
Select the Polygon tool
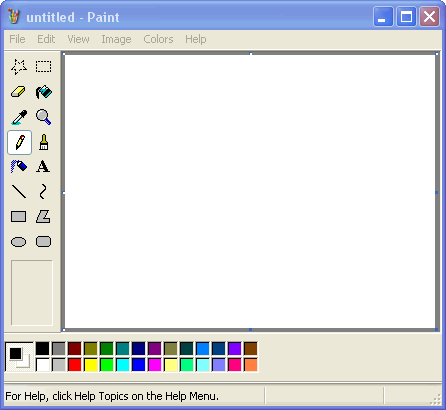44,217
